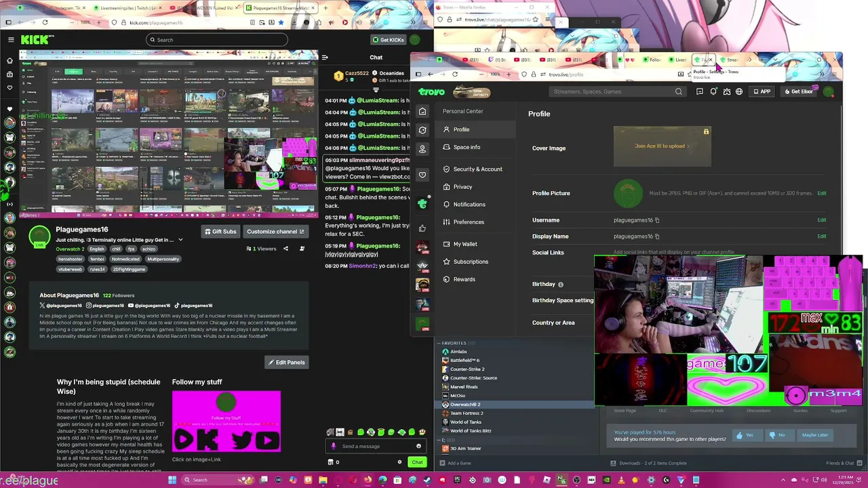The width and height of the screenshot is (868, 488).
Task: Open Steam Downloads status
Action: (x=648, y=463)
